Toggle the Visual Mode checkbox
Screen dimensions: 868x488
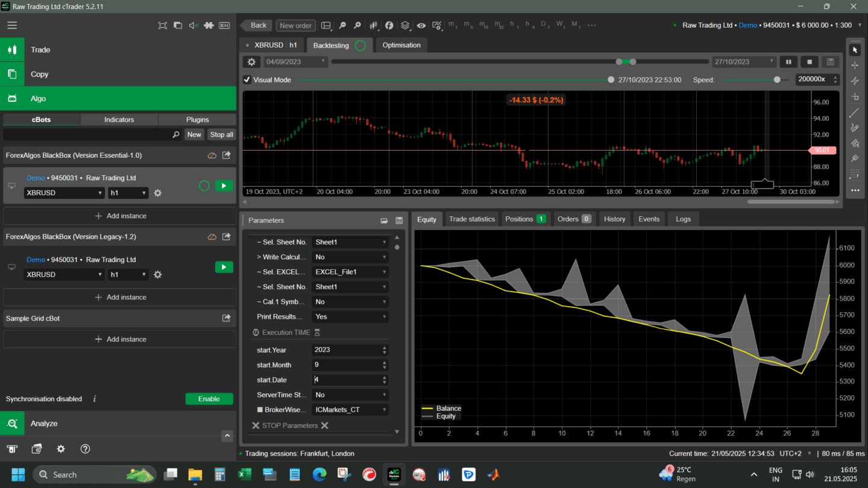(x=247, y=80)
